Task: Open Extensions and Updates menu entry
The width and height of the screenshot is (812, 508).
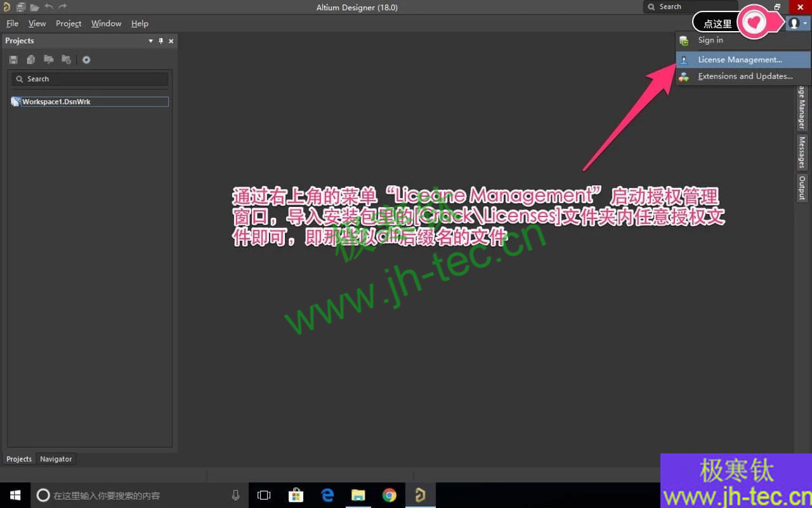Action: pyautogui.click(x=743, y=76)
